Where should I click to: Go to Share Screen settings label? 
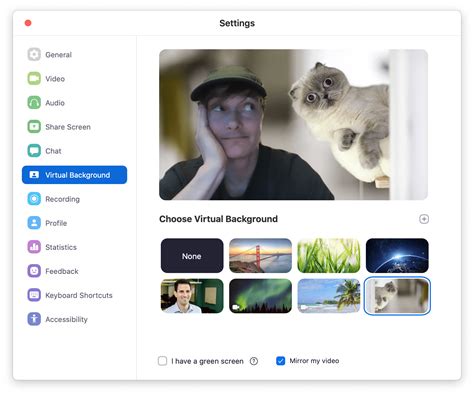point(68,127)
